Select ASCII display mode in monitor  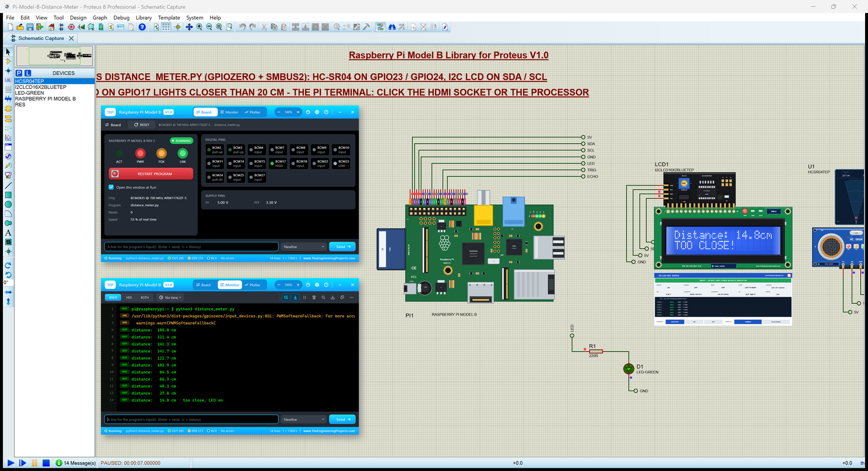pyautogui.click(x=113, y=297)
